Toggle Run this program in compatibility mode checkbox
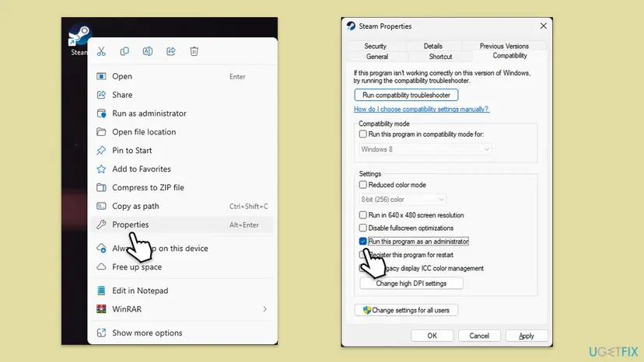Screen dimensions: 644x362 [x=362, y=134]
